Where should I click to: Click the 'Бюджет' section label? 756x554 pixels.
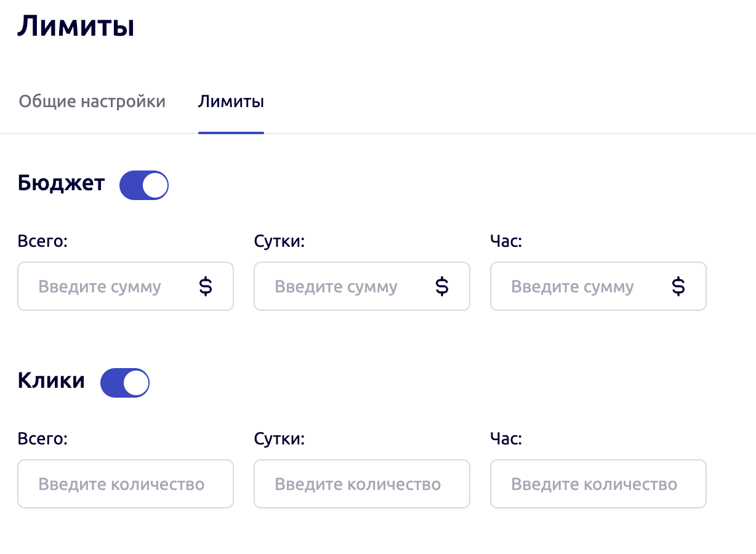62,183
